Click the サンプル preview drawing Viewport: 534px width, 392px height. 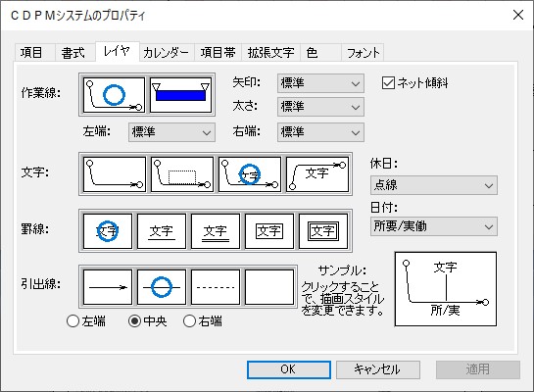pos(446,289)
